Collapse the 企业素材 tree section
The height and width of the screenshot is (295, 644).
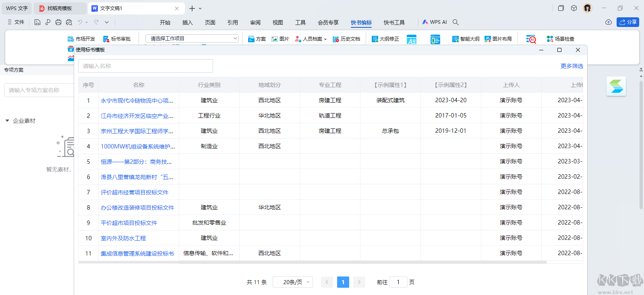tap(7, 121)
